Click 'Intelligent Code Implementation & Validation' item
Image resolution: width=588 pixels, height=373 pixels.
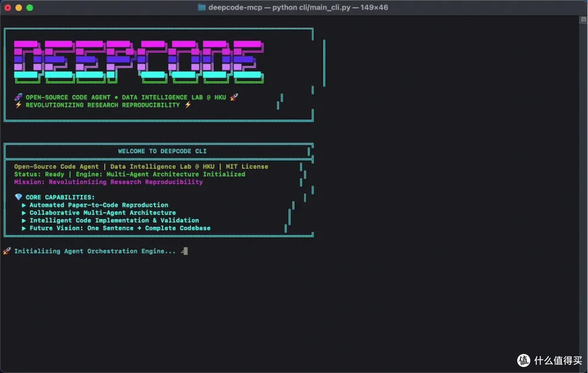coord(114,221)
